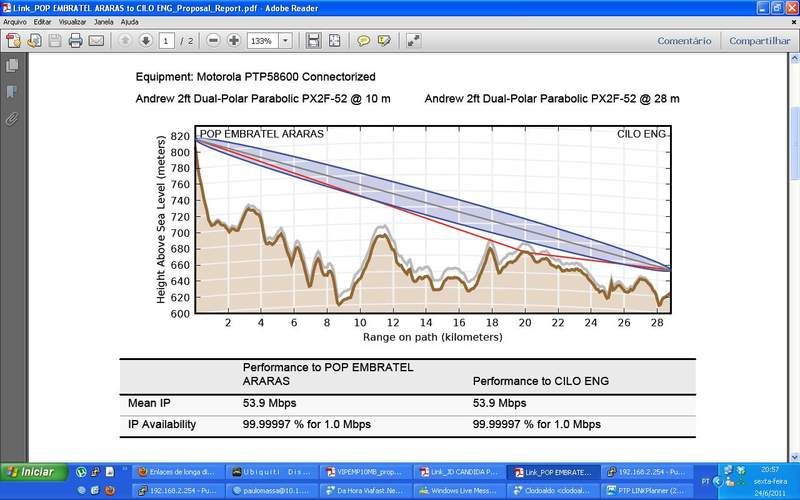Click the scrollbar up arrow
800x500 pixels.
tap(794, 57)
